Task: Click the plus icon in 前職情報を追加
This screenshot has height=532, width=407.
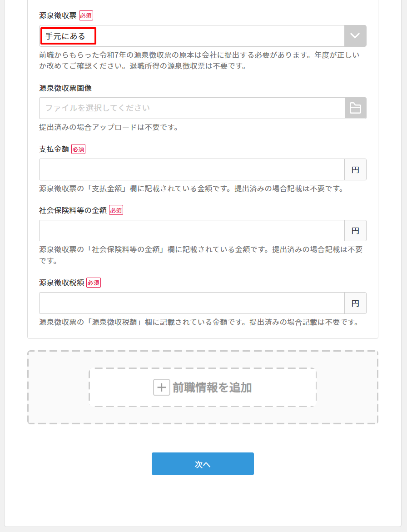Action: pyautogui.click(x=162, y=387)
